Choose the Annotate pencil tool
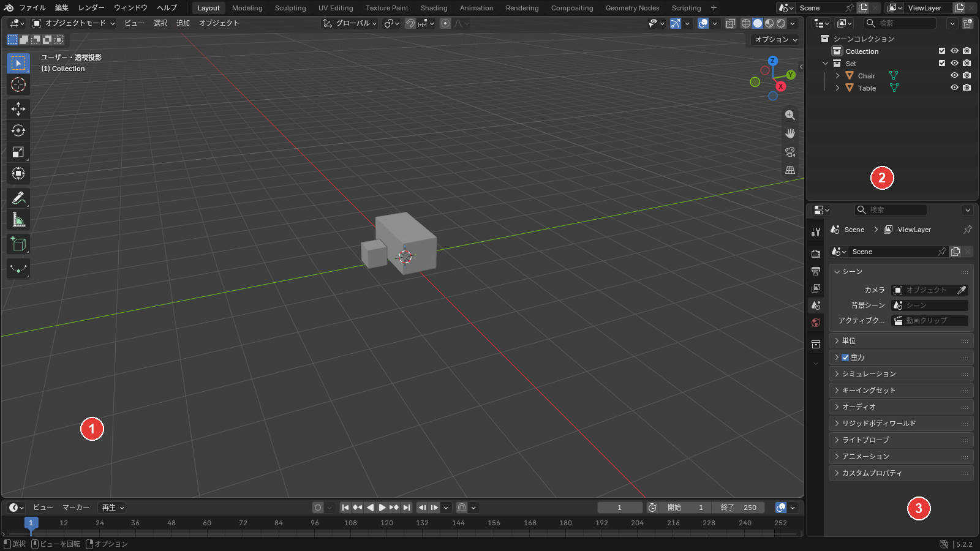Image resolution: width=980 pixels, height=551 pixels. pyautogui.click(x=18, y=198)
